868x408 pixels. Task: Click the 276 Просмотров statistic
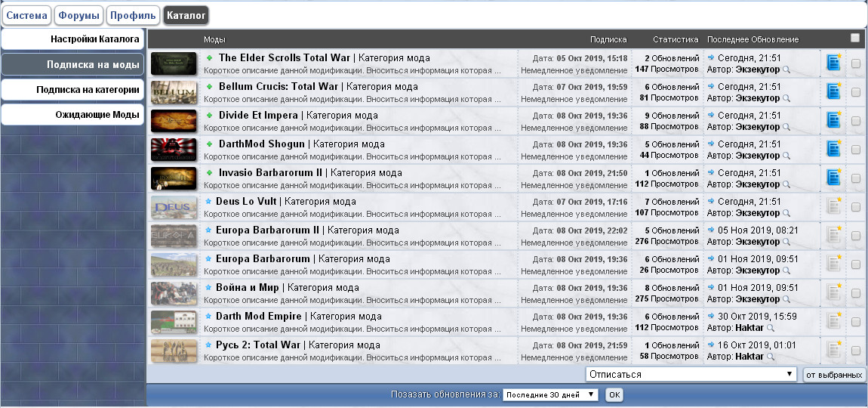(666, 241)
